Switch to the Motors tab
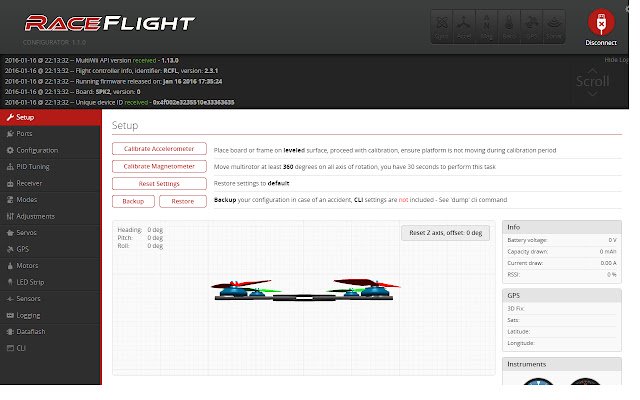640x400 pixels. click(x=51, y=266)
